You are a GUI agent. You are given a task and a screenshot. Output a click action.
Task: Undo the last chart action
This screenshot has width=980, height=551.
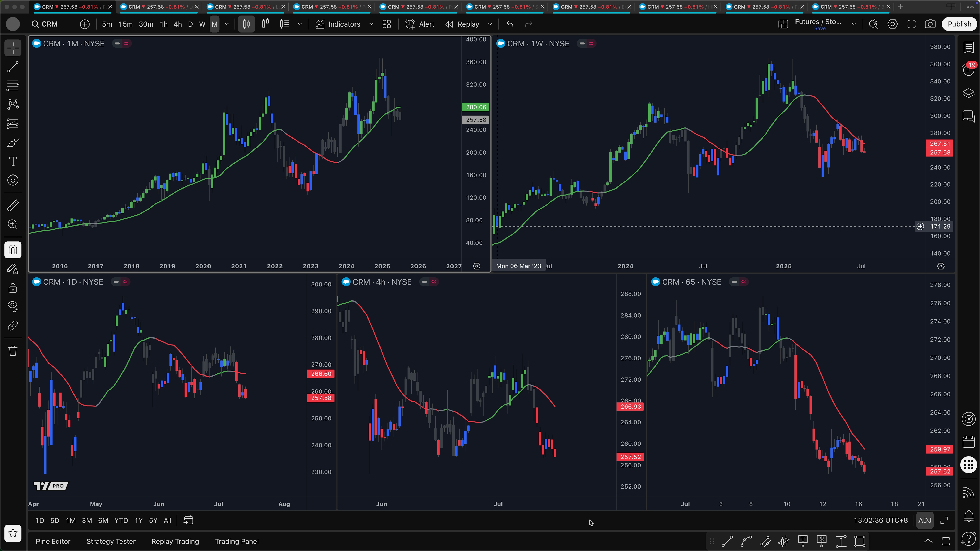point(510,24)
